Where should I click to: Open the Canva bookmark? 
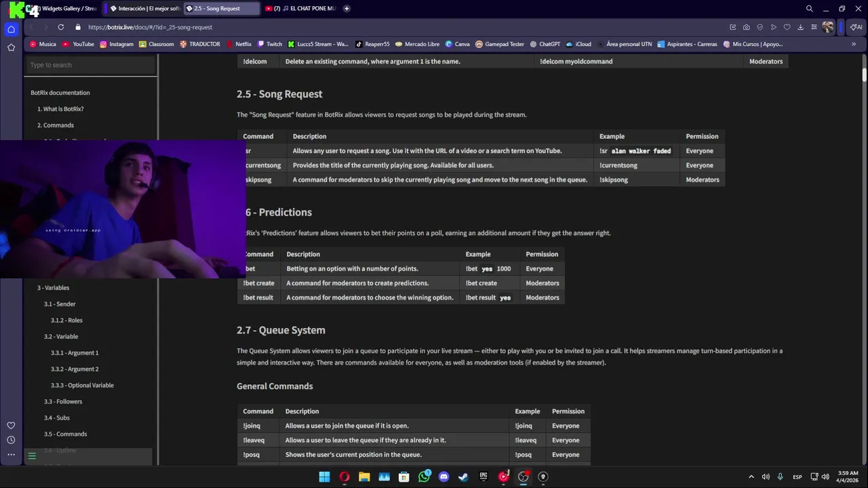[458, 44]
